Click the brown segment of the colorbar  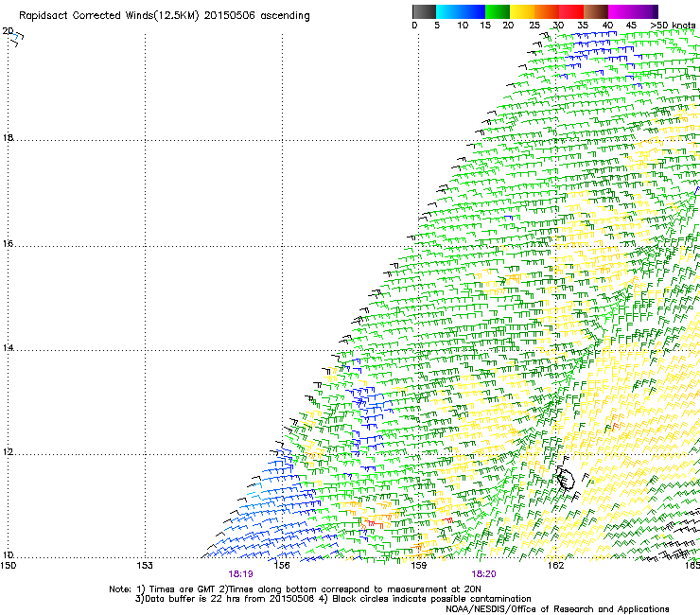click(x=596, y=11)
